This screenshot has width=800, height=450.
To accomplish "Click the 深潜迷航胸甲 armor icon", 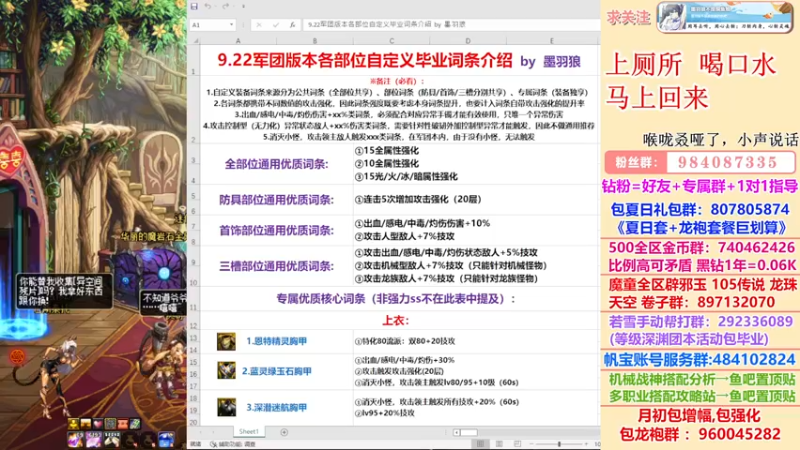I will pyautogui.click(x=226, y=407).
